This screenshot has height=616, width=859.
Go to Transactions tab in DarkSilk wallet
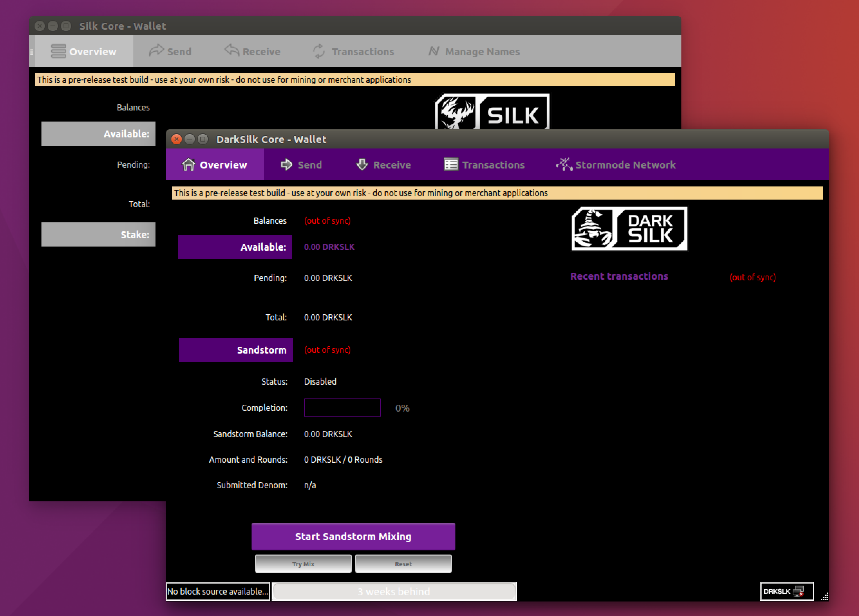484,165
